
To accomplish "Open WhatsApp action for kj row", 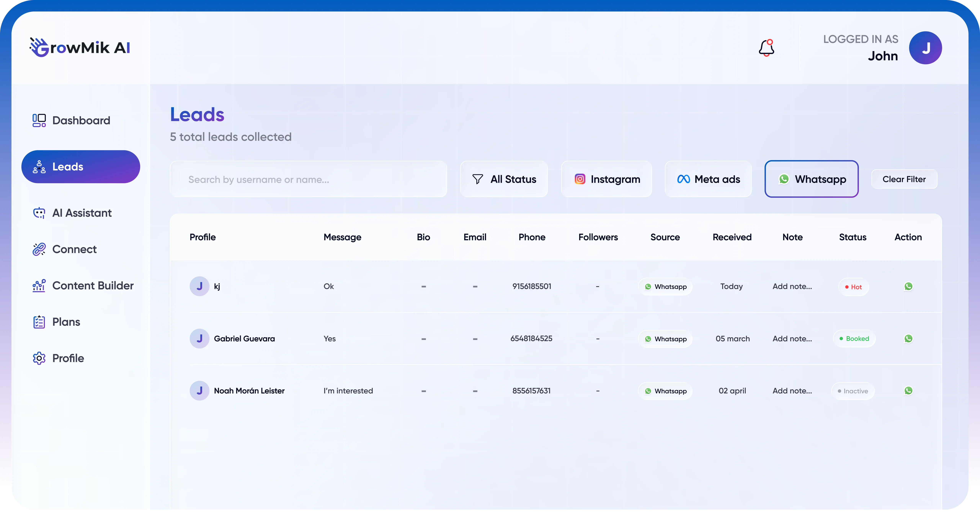I will tap(908, 286).
